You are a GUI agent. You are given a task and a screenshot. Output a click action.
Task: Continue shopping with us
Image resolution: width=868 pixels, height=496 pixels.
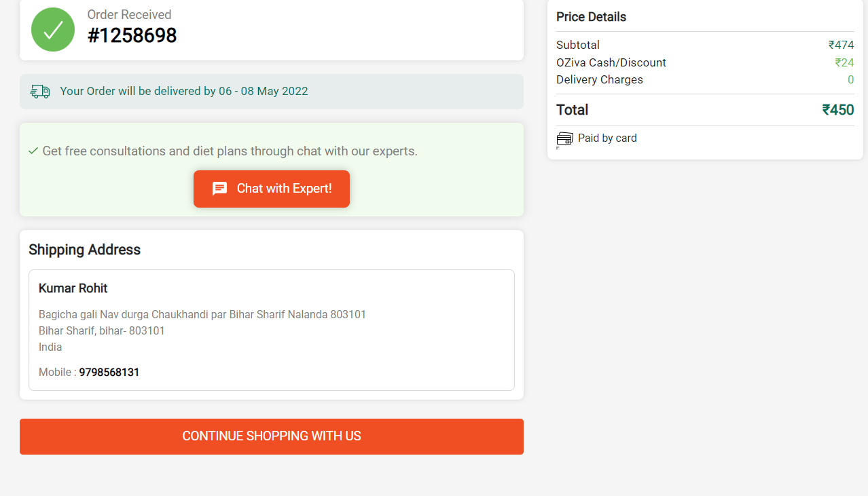point(272,436)
